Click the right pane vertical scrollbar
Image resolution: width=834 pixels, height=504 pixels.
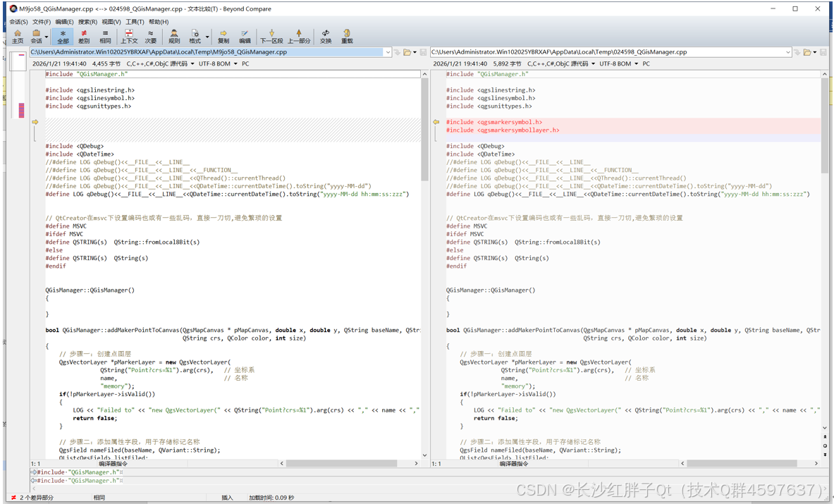pos(824,127)
